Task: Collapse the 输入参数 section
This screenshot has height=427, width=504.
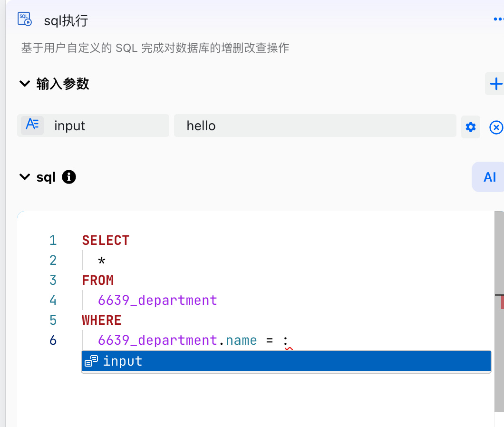Action: [25, 84]
